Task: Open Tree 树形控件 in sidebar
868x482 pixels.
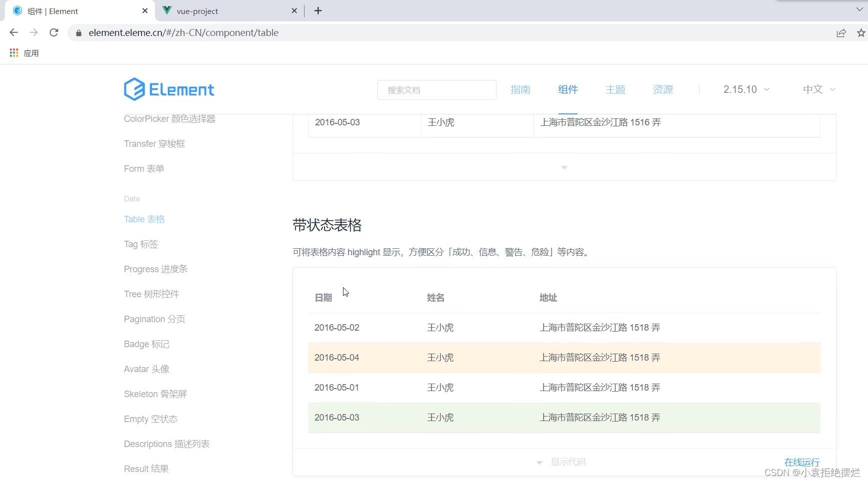Action: pos(151,294)
